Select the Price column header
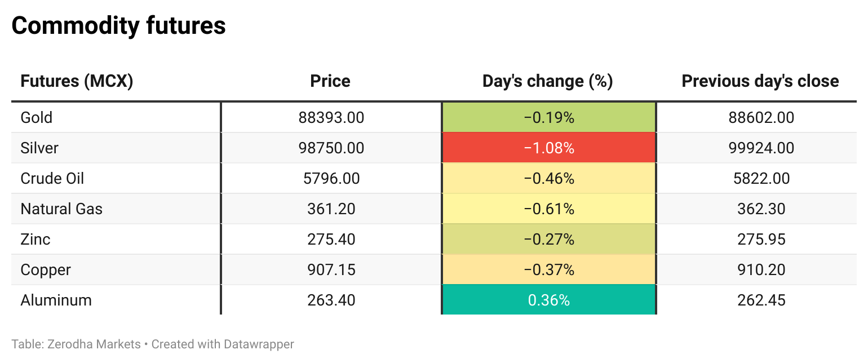 pyautogui.click(x=330, y=81)
